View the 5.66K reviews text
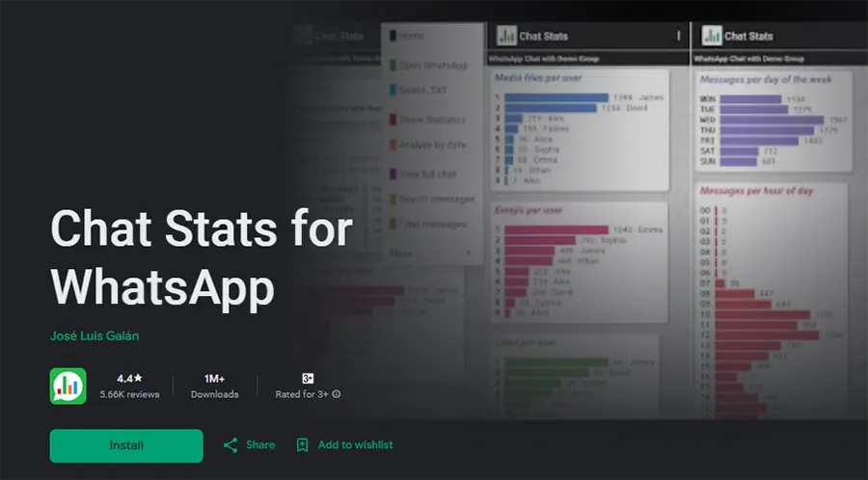This screenshot has height=480, width=868. [x=129, y=394]
